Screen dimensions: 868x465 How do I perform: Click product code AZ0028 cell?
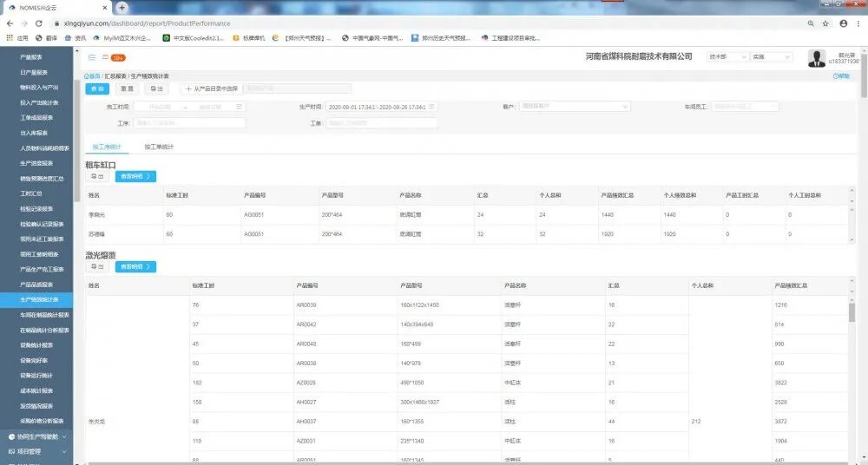306,383
